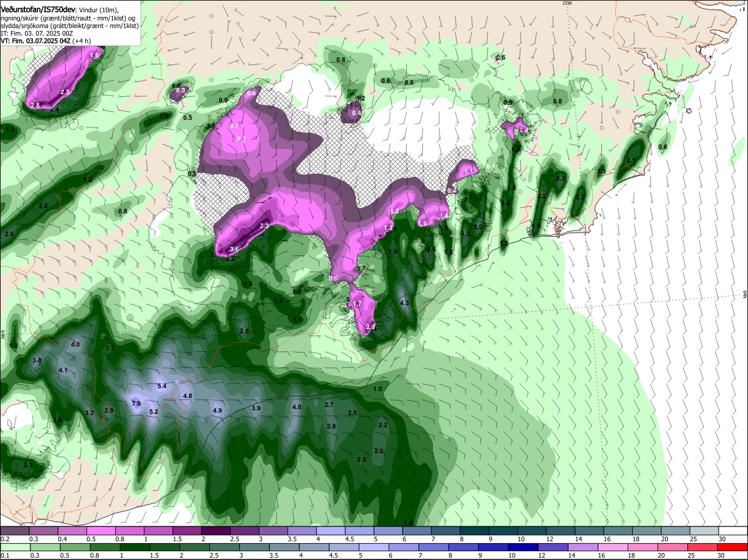
Task: Click the 0.2 label in the upper legend
Action: pos(5,538)
